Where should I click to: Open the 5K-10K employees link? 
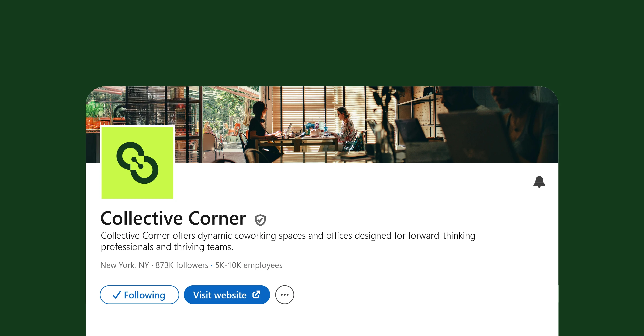pyautogui.click(x=249, y=265)
